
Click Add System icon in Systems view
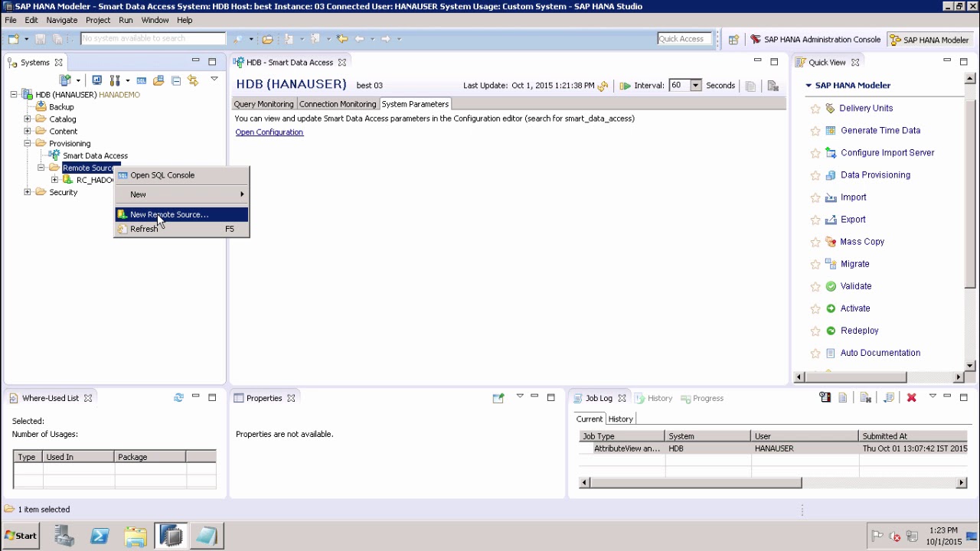[x=66, y=80]
